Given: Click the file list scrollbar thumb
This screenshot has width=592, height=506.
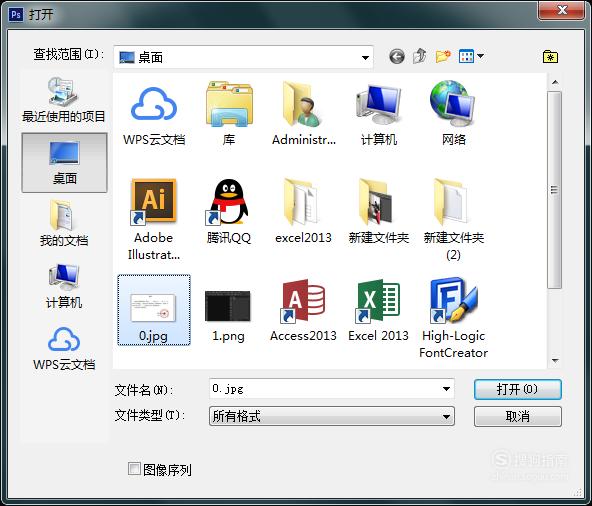Looking at the screenshot, I should pos(554,190).
